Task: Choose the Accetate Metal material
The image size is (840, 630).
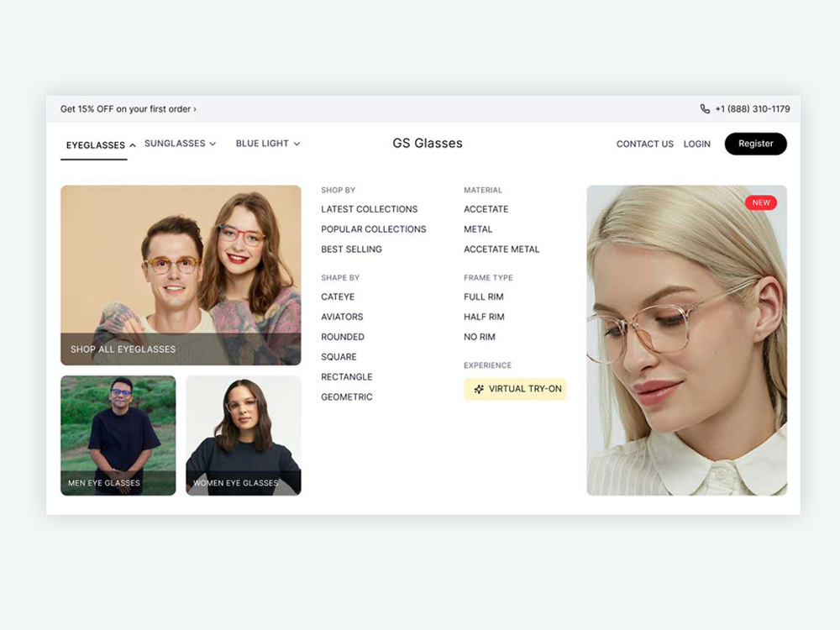Action: tap(501, 249)
